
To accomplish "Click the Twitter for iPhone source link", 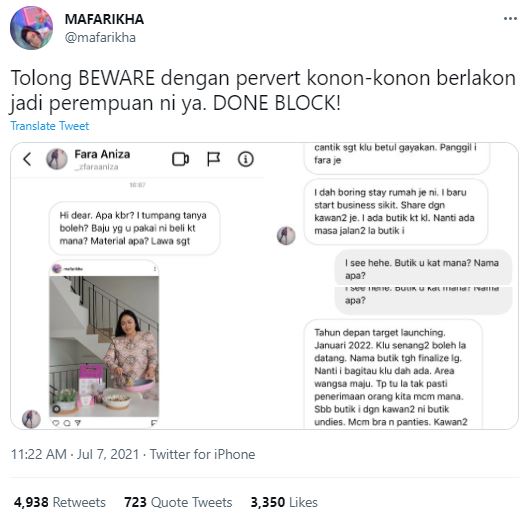I will click(202, 454).
